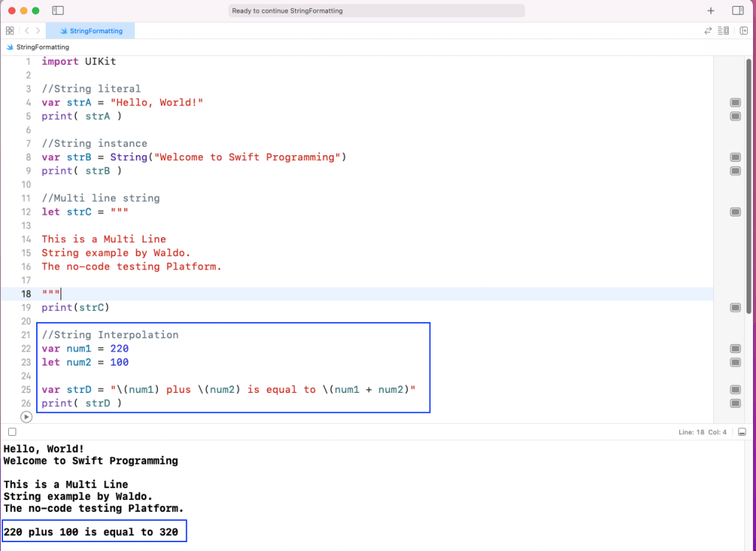Open the related items grid menu
This screenshot has width=756, height=551.
[x=10, y=31]
